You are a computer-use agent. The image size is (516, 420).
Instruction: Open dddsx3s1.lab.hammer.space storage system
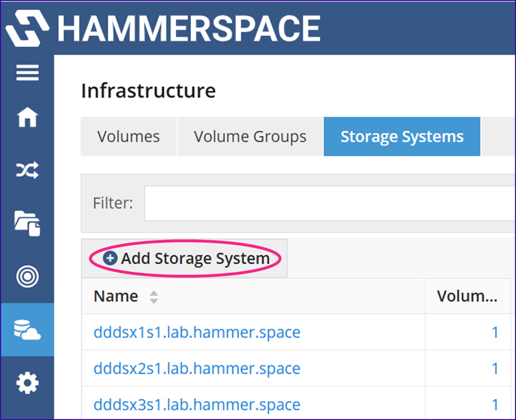197,405
